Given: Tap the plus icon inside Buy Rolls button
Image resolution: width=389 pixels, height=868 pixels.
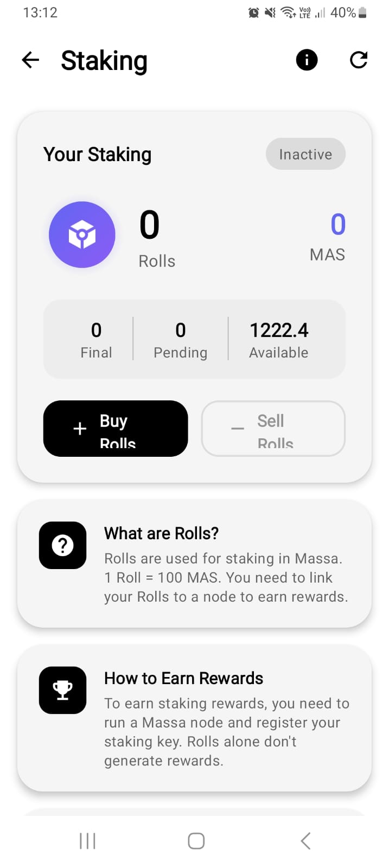Looking at the screenshot, I should [79, 429].
